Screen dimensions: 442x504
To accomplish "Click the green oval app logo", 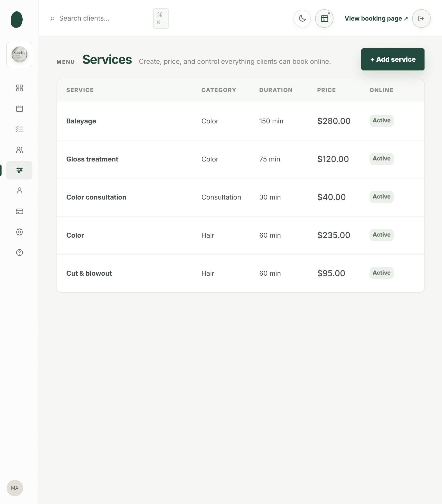I will click(x=17, y=20).
